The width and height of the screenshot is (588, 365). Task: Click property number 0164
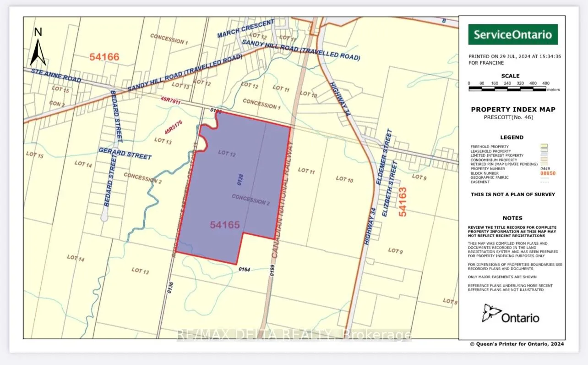pos(244,270)
